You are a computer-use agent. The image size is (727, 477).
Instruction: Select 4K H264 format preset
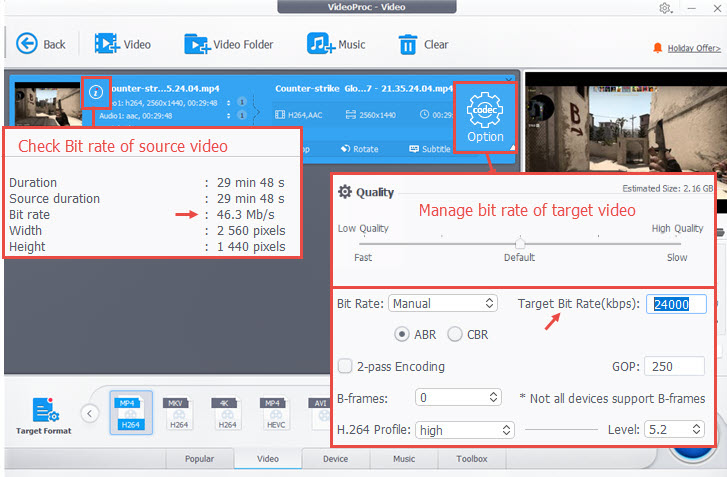pyautogui.click(x=227, y=413)
